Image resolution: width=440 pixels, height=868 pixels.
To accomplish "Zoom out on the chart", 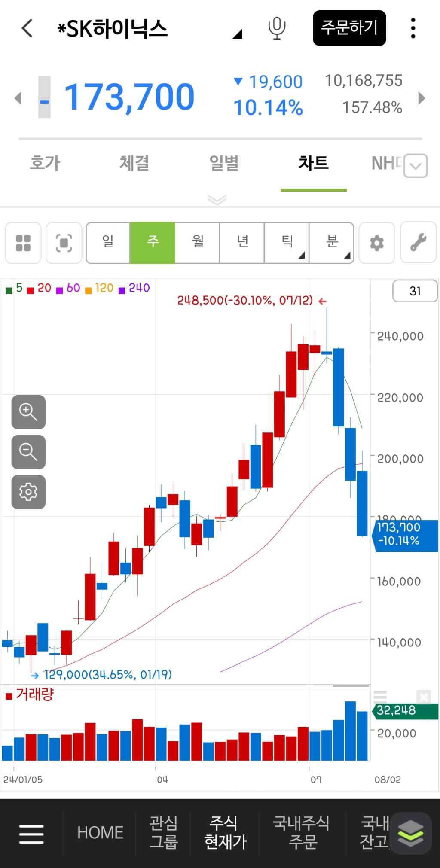I will [x=28, y=452].
